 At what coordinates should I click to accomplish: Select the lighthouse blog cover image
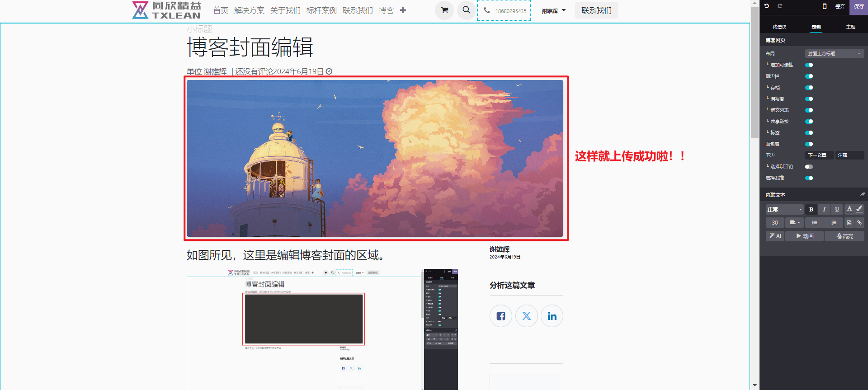375,158
